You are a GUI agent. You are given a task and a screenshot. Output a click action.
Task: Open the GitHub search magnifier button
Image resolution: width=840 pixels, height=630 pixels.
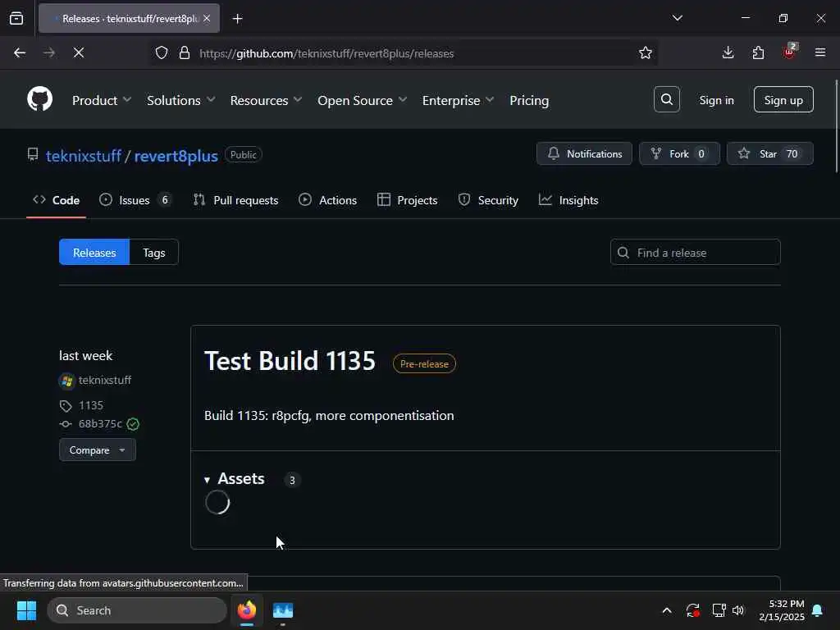click(666, 99)
